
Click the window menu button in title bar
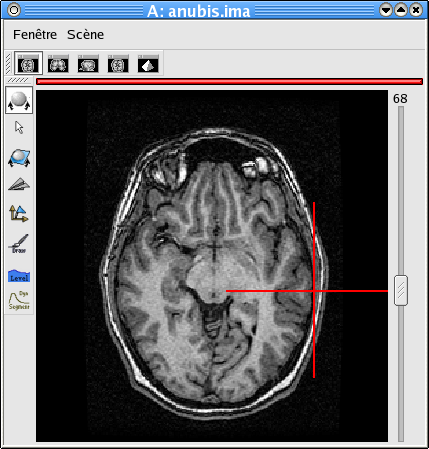click(x=14, y=10)
